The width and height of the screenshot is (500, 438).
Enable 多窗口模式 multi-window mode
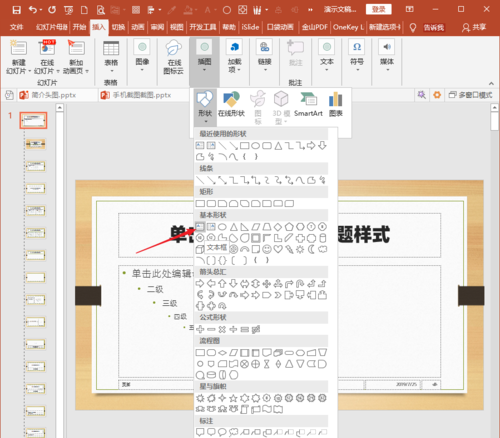point(470,95)
